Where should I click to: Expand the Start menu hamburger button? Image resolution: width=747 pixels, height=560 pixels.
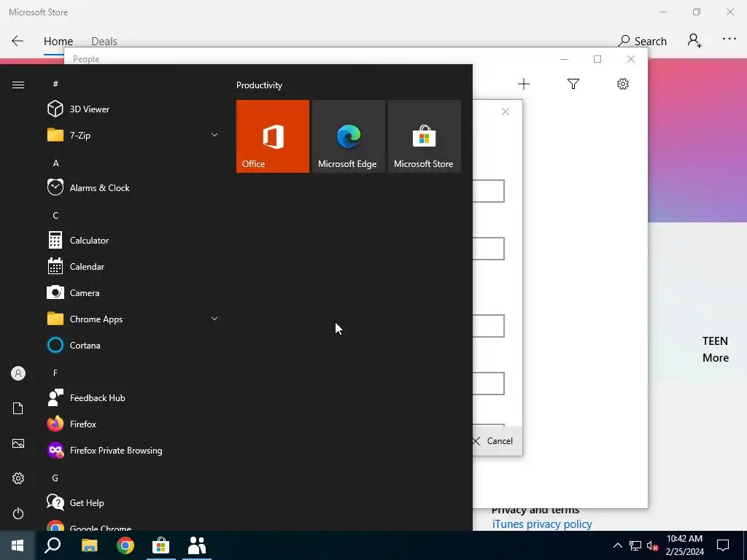(18, 85)
